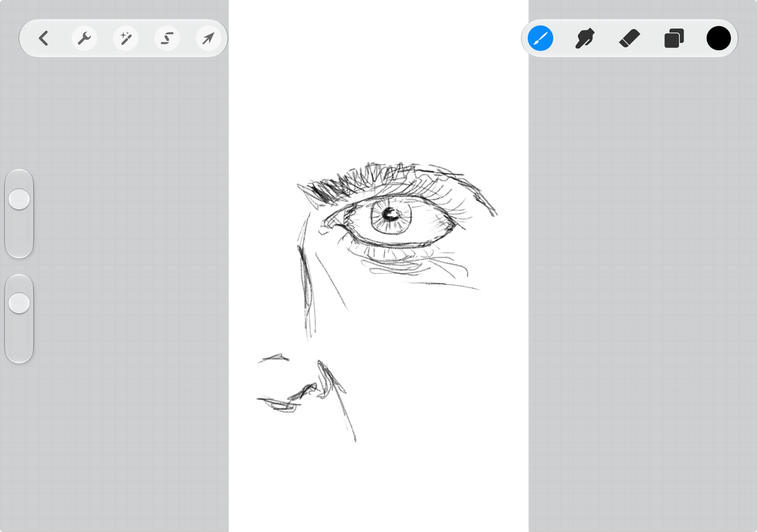Click the upper brush size slider knob
Viewport: 757px width, 532px height.
click(19, 199)
